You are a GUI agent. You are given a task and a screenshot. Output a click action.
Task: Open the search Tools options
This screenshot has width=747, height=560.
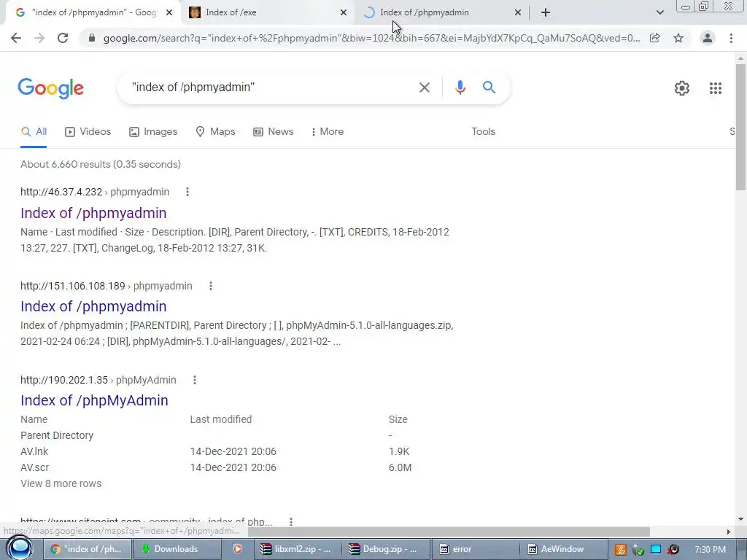(x=483, y=132)
